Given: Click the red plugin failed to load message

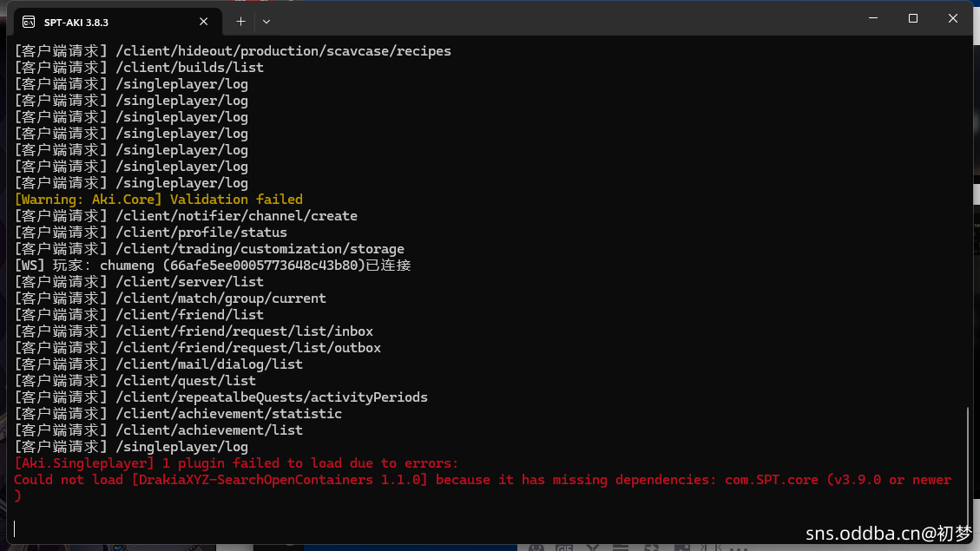Looking at the screenshot, I should (x=236, y=463).
